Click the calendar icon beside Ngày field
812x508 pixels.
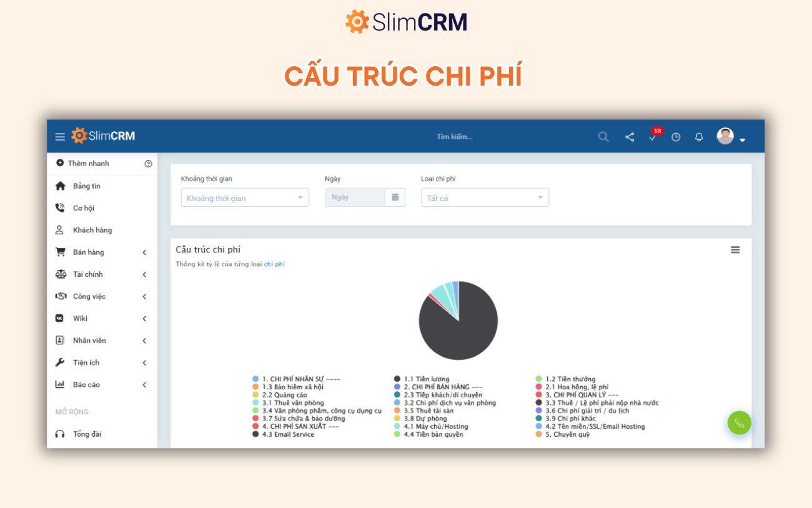pyautogui.click(x=395, y=197)
